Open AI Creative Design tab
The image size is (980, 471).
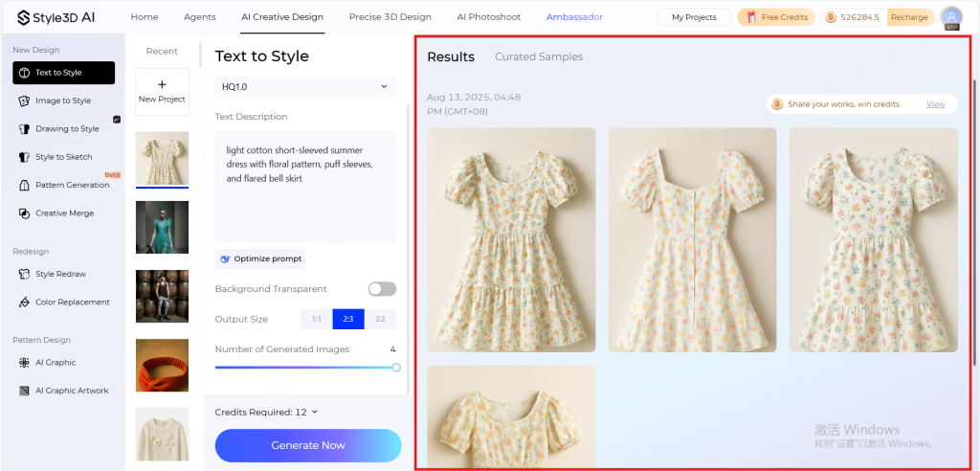click(x=282, y=17)
